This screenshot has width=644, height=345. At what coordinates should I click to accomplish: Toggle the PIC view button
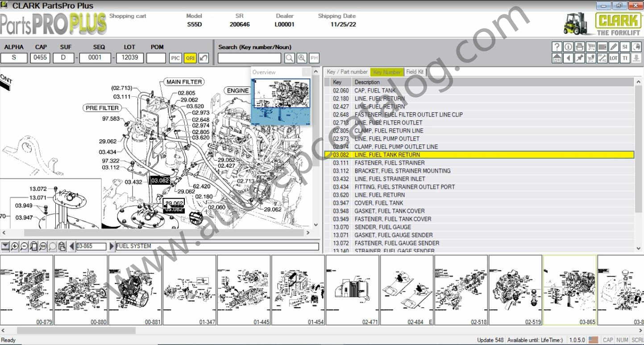point(175,58)
